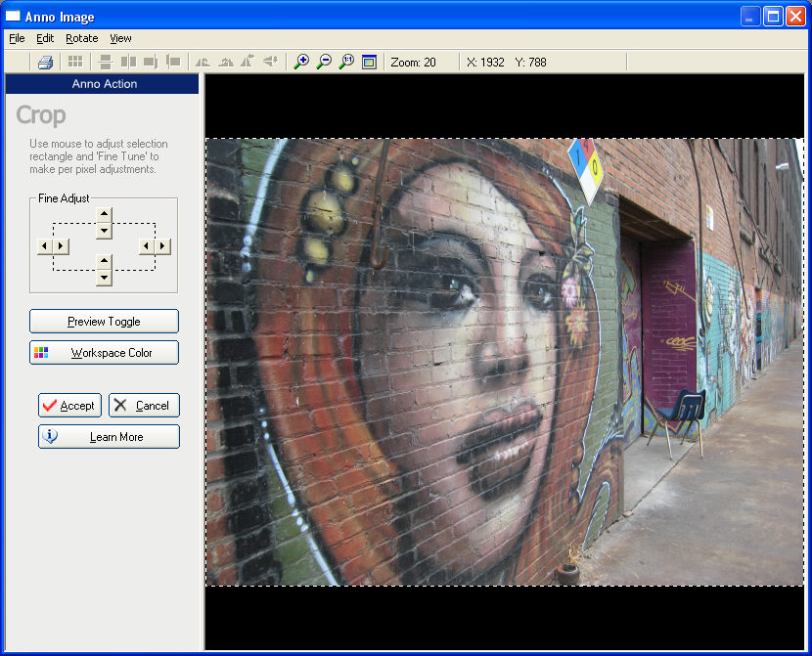Click the greyed icon of two stacked horizontal bars
This screenshot has height=656, width=812.
point(106,63)
